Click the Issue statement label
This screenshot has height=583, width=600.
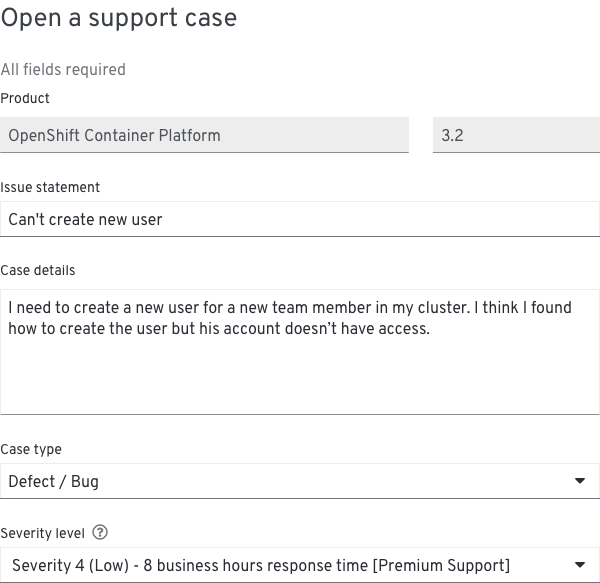point(50,187)
